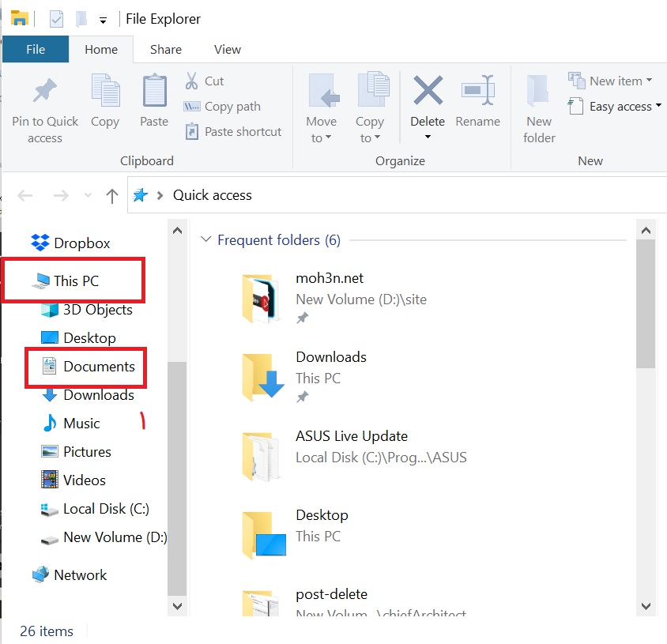Select Documents in the navigation pane
This screenshot has width=667, height=644.
point(99,367)
